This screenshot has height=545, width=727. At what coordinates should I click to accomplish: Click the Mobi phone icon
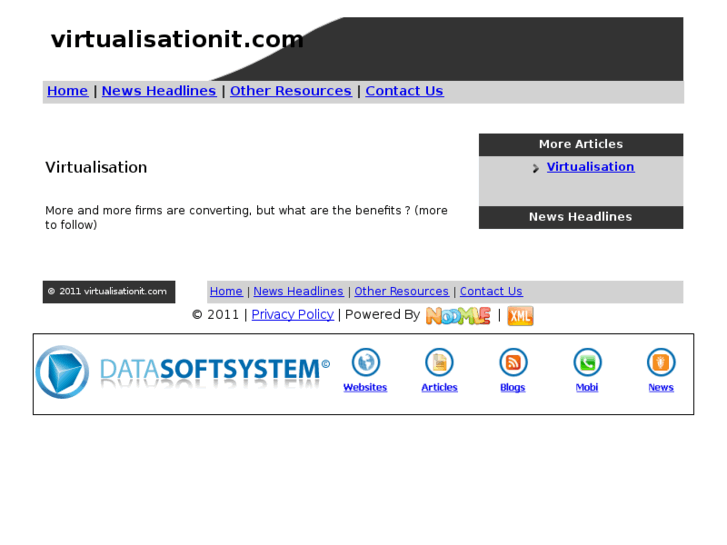[587, 362]
